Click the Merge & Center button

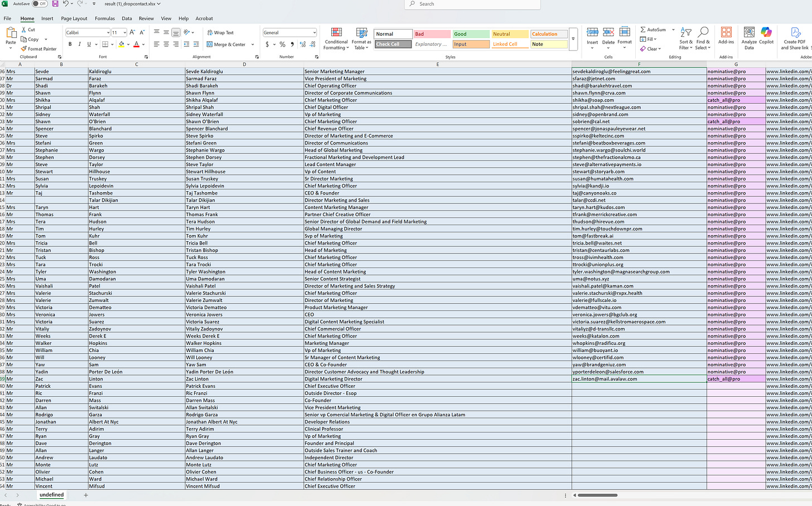(x=226, y=45)
